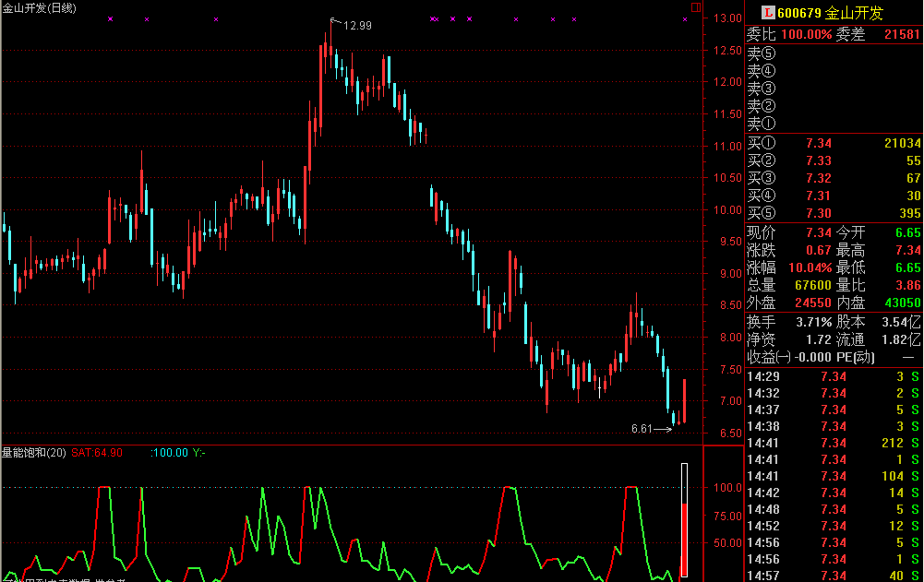The height and width of the screenshot is (582, 924).
Task: Click the 6.50 price axis label
Action: (x=731, y=433)
